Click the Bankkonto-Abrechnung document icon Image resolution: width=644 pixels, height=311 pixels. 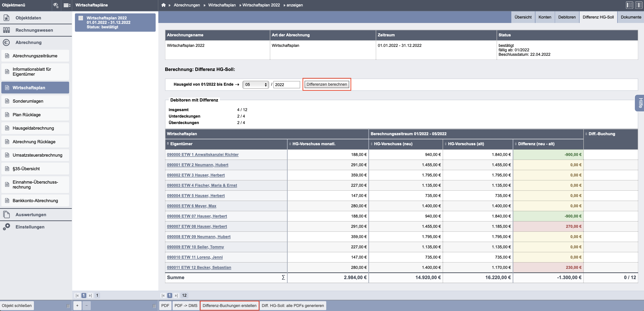click(7, 200)
